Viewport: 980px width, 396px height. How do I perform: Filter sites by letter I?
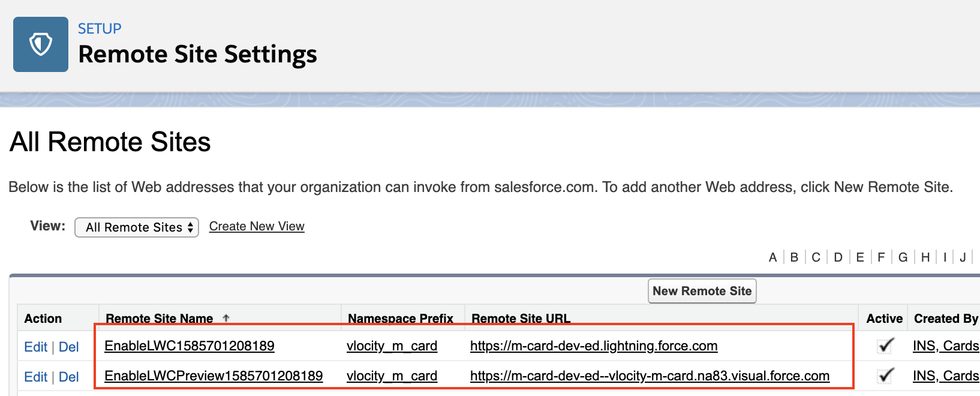[945, 257]
